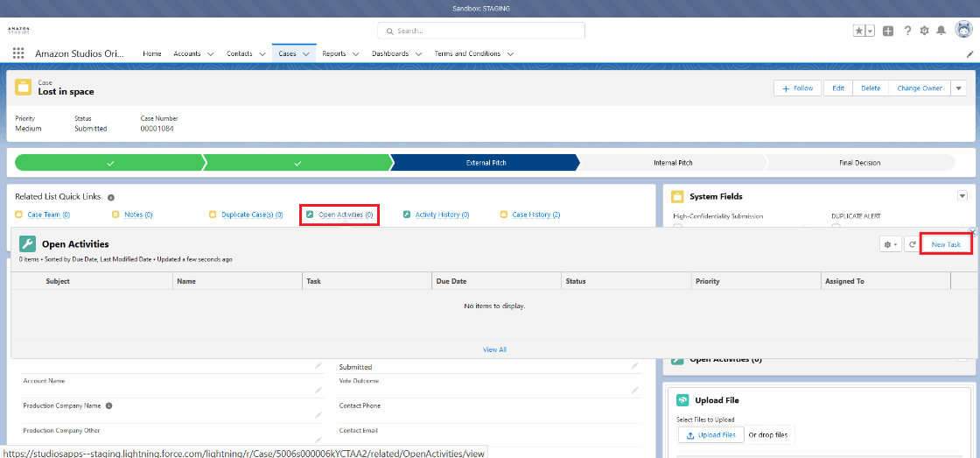This screenshot has height=458, width=980.
Task: Open the Dashboards tab
Action: pyautogui.click(x=390, y=53)
